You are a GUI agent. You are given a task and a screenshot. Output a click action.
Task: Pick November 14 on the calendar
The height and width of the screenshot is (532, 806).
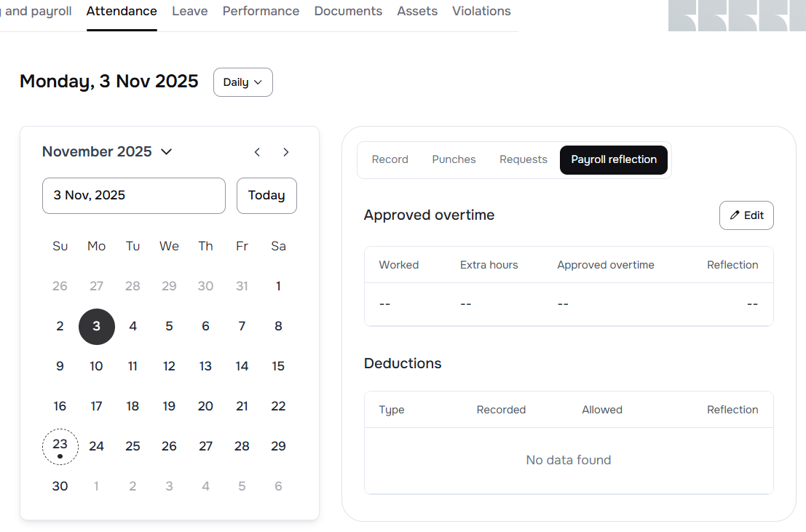(x=242, y=366)
